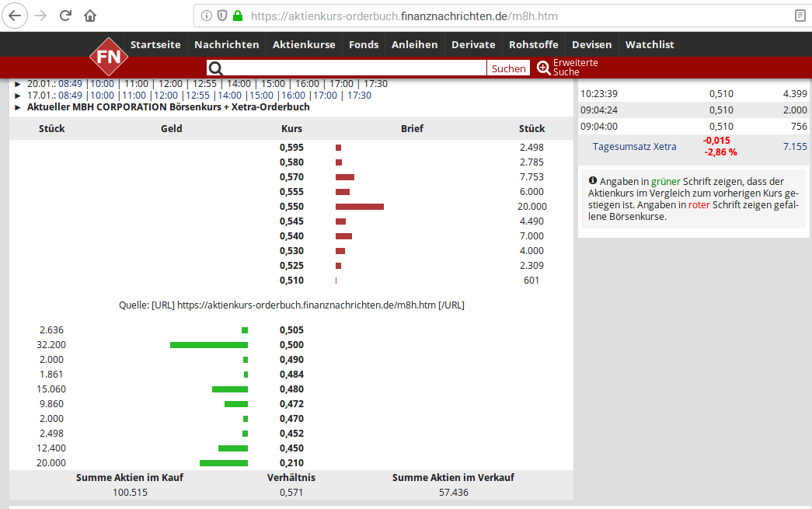812x509 pixels.
Task: Click the Kurs column header
Action: (x=291, y=128)
